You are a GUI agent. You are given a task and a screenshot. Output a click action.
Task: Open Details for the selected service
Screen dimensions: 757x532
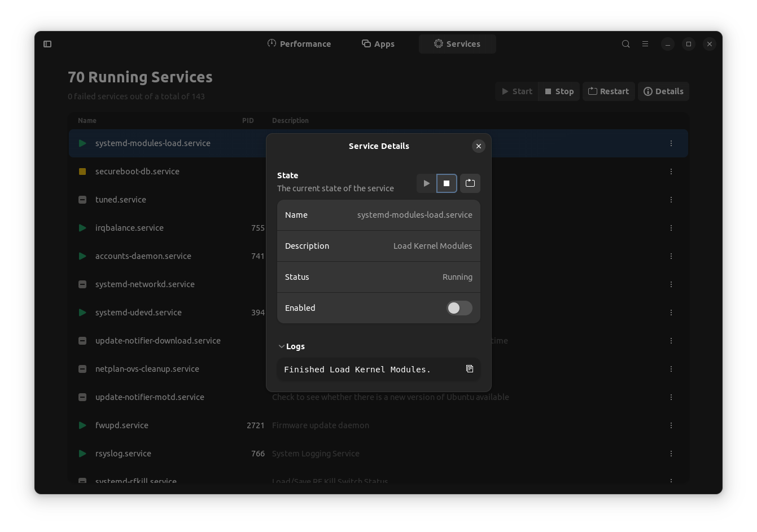tap(663, 91)
